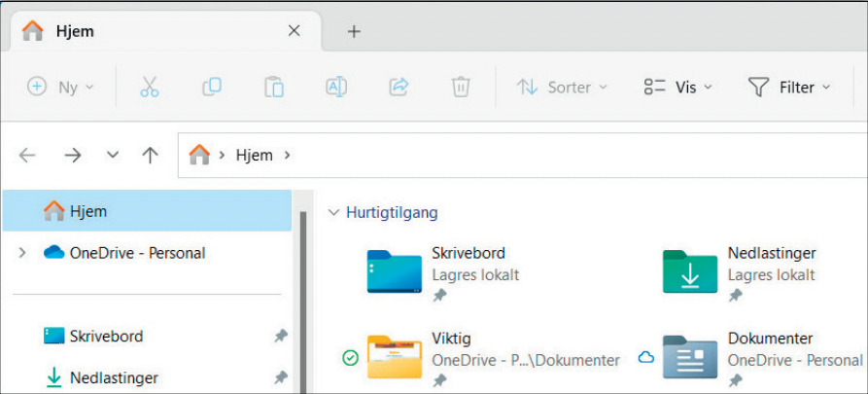Click the Copy icon in toolbar

pyautogui.click(x=211, y=87)
